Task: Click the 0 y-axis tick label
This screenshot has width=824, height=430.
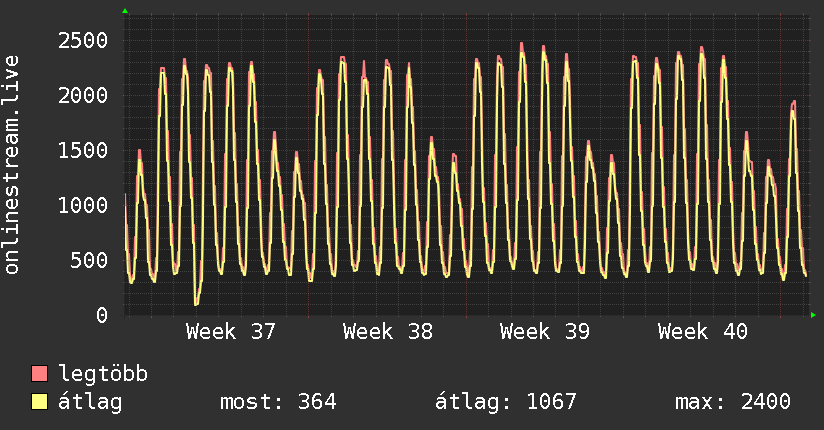Action: pos(102,315)
